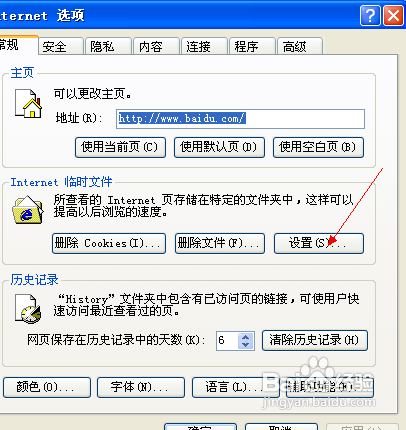Switch to the 安全 tab

click(60, 46)
